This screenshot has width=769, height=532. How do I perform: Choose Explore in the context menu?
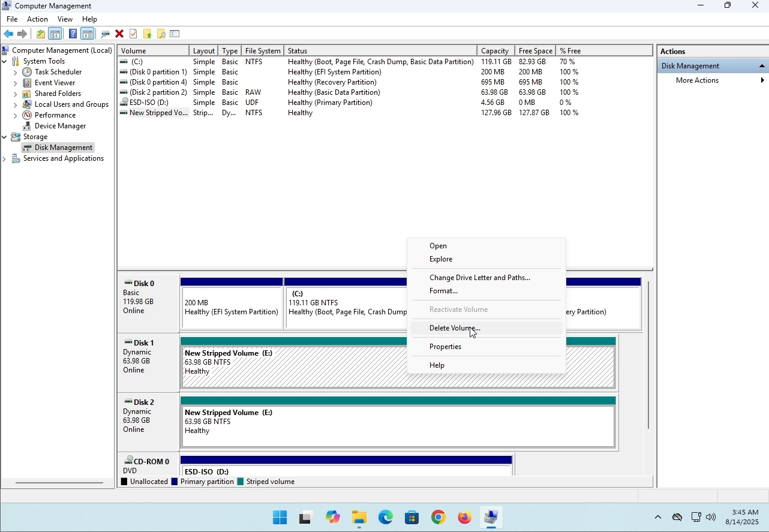pyautogui.click(x=486, y=259)
